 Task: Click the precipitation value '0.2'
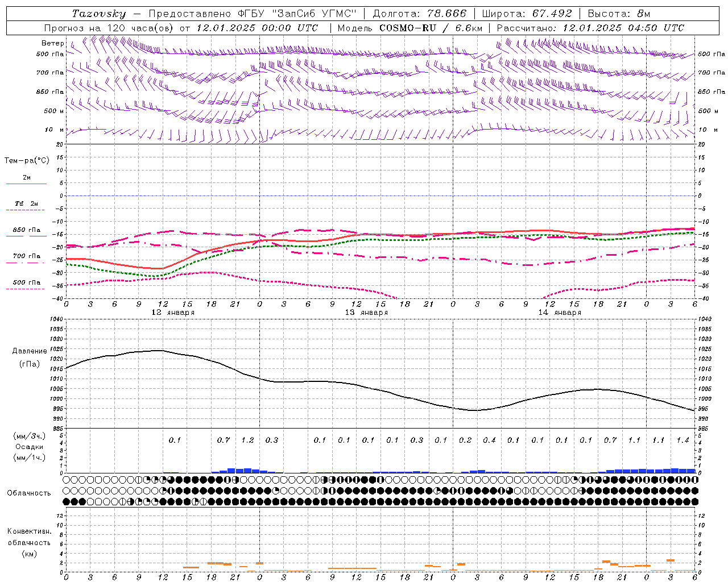tap(465, 440)
